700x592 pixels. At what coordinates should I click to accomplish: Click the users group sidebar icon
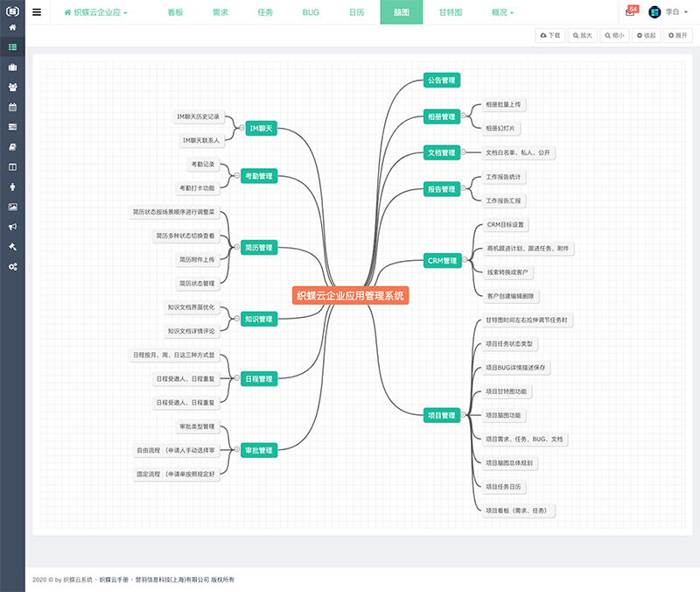(12, 87)
